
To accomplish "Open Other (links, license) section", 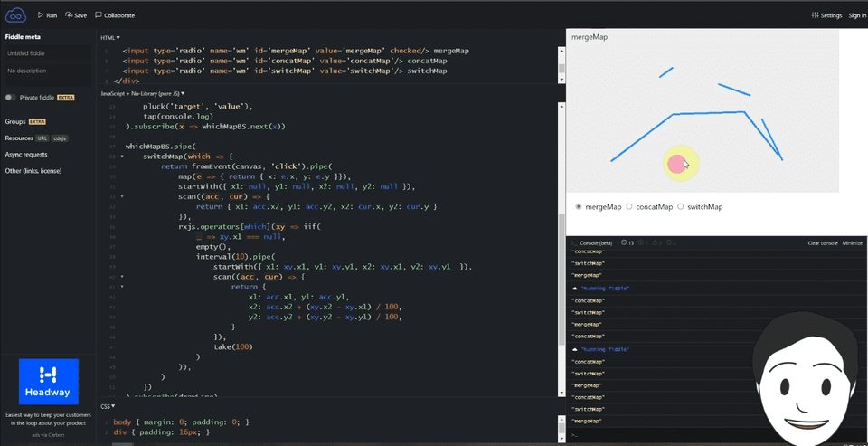I will click(33, 171).
